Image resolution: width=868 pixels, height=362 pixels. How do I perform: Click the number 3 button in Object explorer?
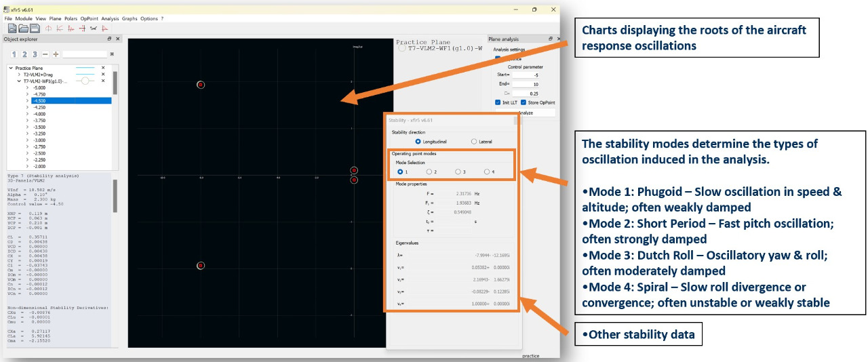point(35,54)
